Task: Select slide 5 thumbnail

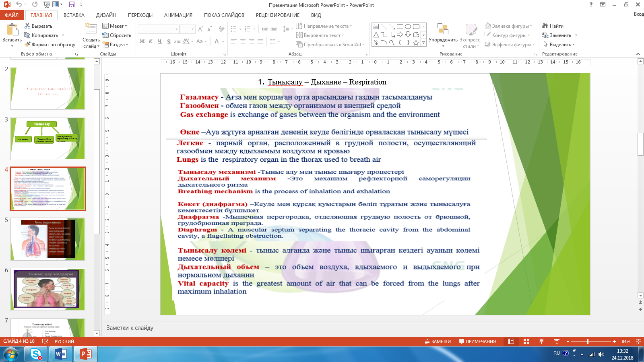Action: 48,239
